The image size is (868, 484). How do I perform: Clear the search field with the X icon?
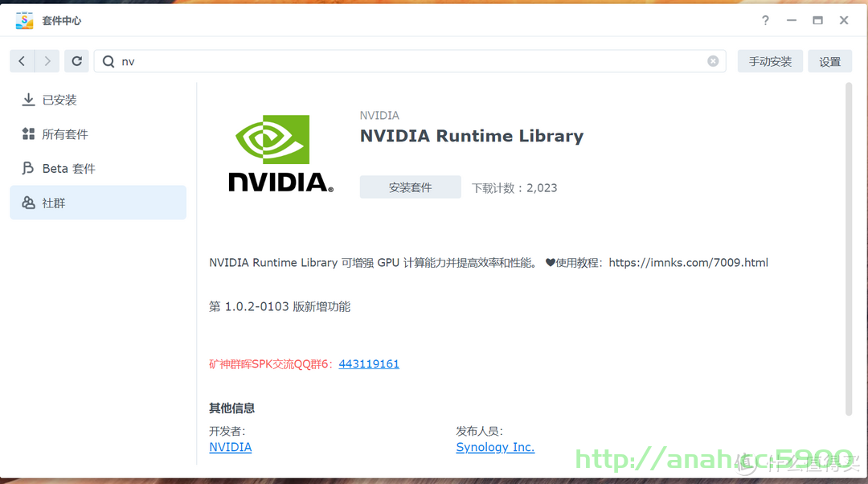point(713,61)
